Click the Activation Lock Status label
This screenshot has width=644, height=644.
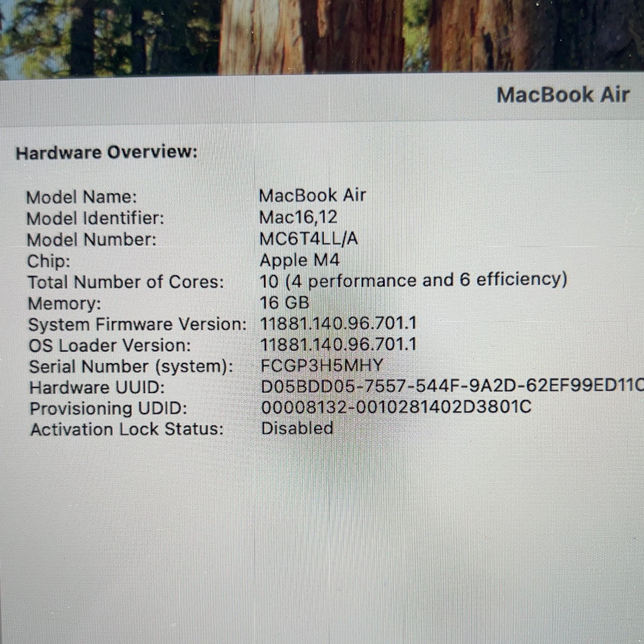tap(127, 429)
